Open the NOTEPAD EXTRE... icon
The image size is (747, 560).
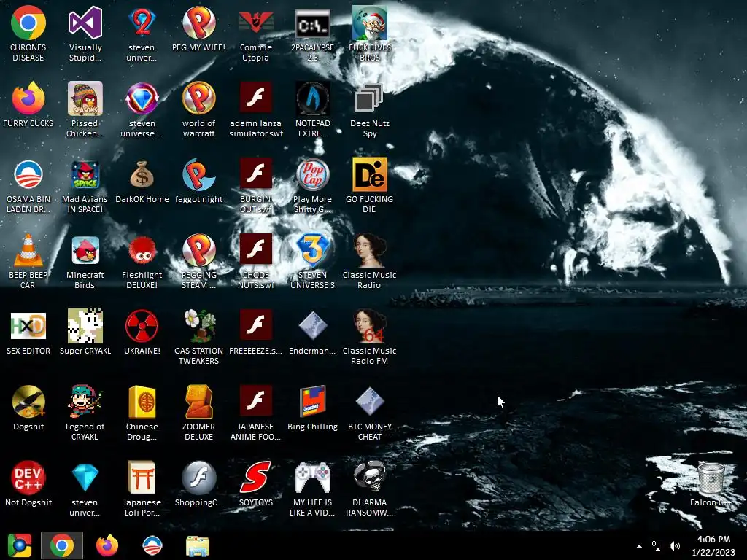click(312, 98)
